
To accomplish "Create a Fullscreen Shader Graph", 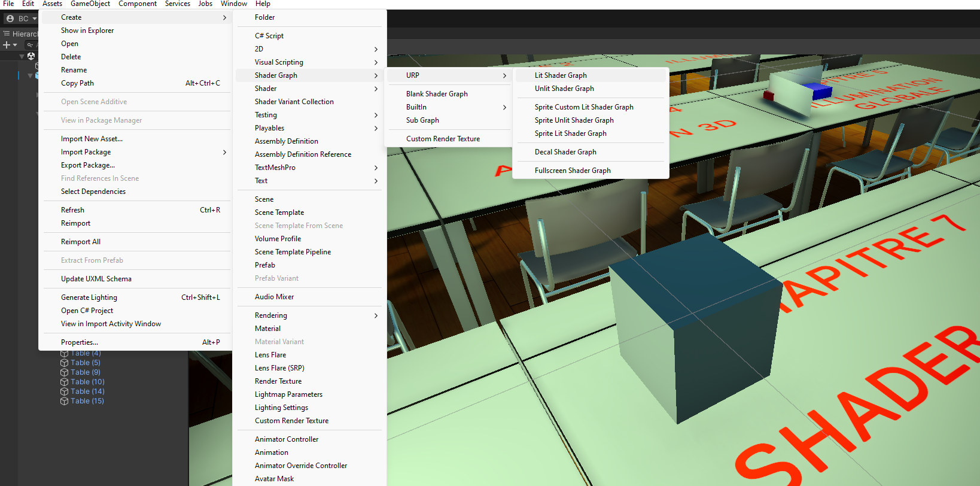I will tap(573, 171).
